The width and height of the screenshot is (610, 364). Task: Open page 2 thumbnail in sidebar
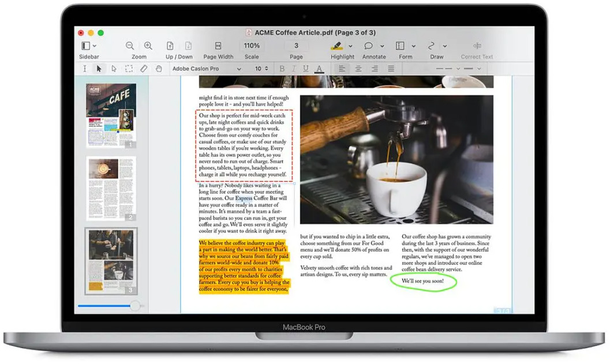(111, 187)
